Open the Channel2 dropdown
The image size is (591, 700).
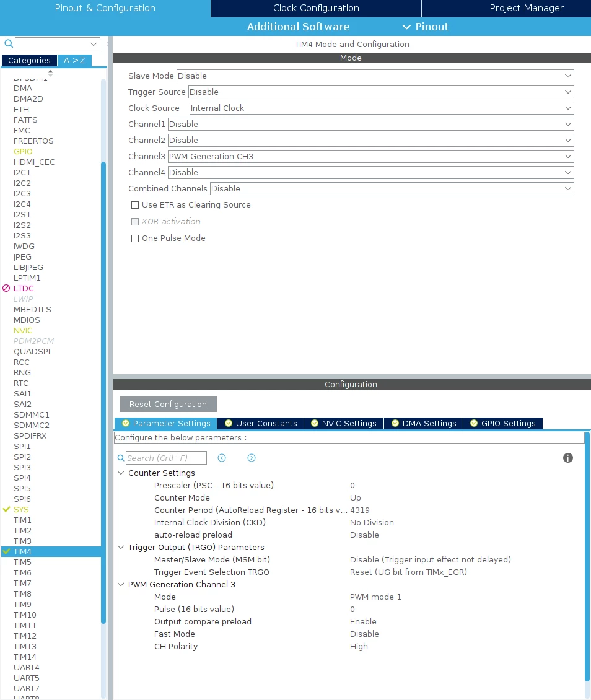[x=371, y=140]
